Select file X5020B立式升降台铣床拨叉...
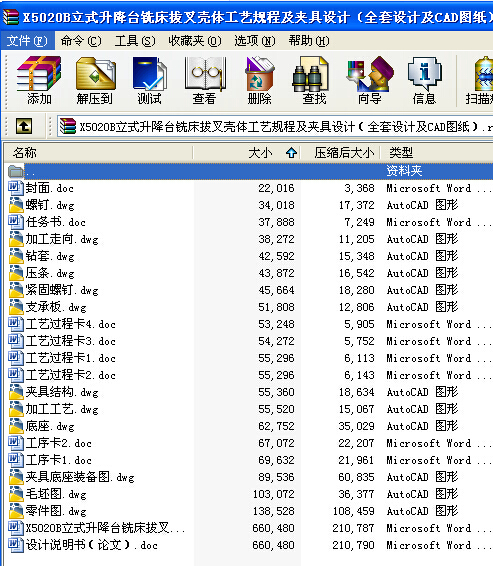 tap(105, 528)
